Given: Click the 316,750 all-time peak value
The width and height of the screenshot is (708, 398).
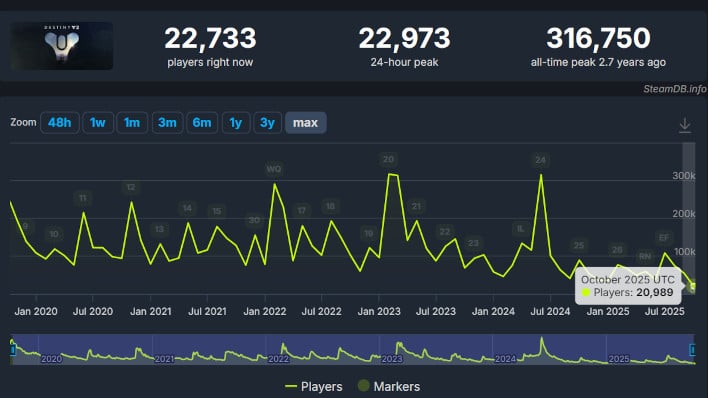Looking at the screenshot, I should tap(598, 38).
